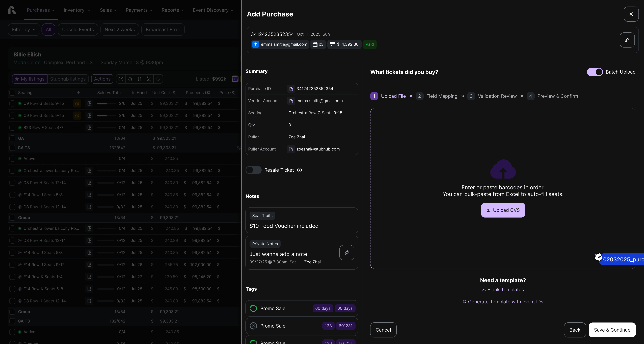
Task: Disable the Batch Upload toggle
Action: click(x=595, y=72)
